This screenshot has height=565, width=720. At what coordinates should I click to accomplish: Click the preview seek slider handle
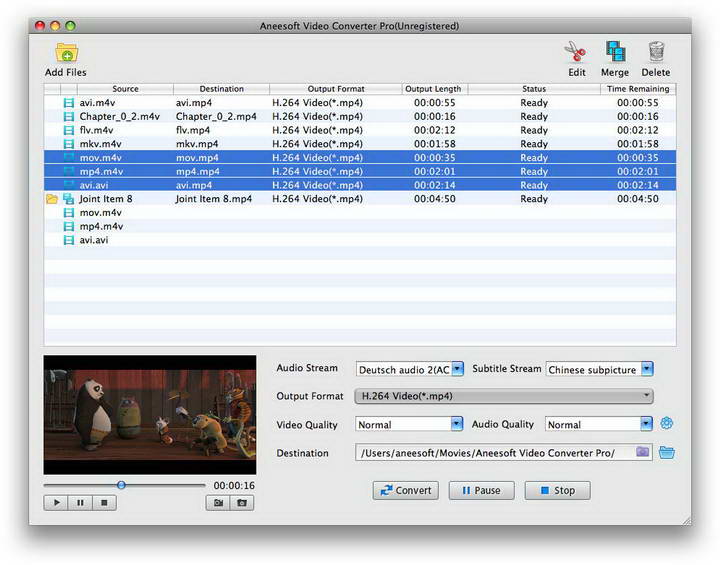(121, 485)
